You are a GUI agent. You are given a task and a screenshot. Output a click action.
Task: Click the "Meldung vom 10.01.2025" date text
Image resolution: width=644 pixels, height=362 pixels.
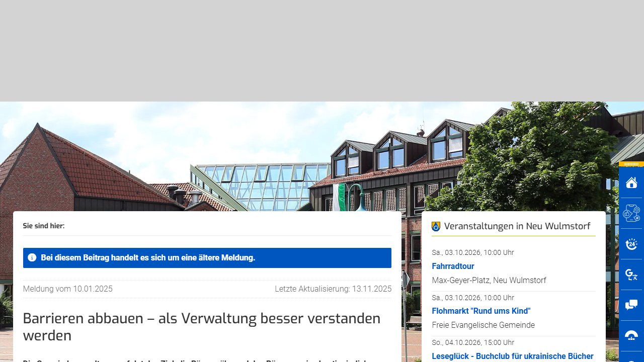point(68,289)
